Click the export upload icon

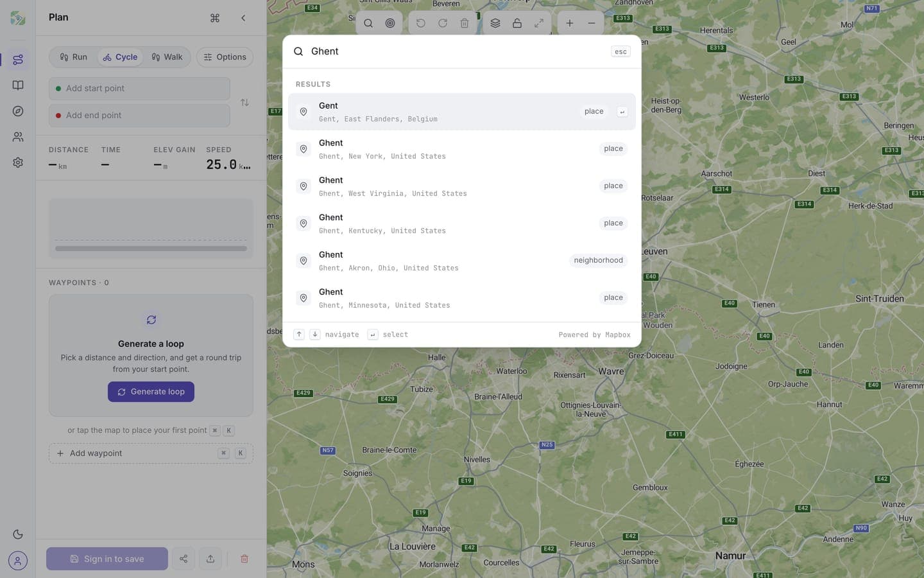210,559
